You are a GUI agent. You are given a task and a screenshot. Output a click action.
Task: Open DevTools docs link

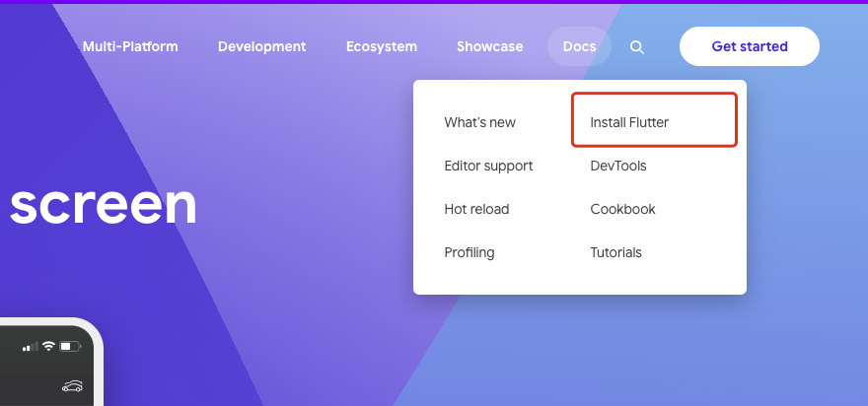click(x=618, y=166)
